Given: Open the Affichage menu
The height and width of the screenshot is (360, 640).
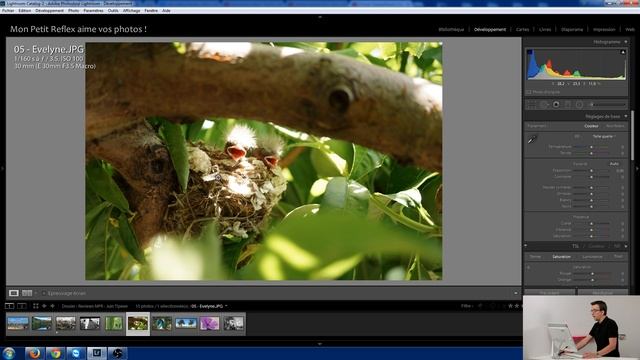Looking at the screenshot, I should coord(131,11).
